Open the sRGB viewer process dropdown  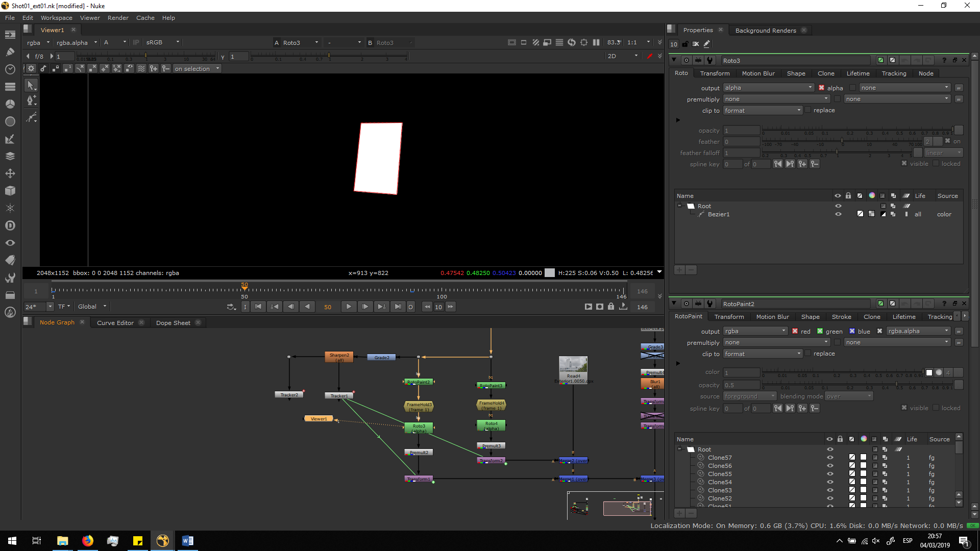click(x=162, y=42)
